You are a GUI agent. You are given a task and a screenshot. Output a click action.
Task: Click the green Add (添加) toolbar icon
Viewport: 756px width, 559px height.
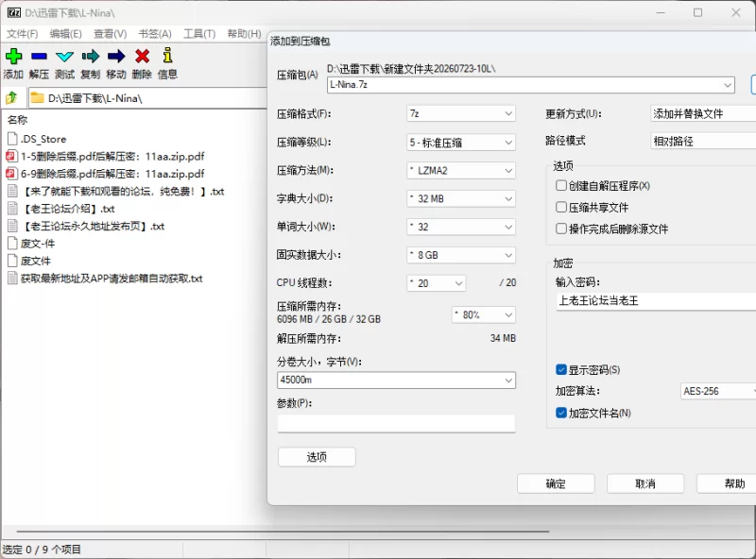tap(13, 56)
